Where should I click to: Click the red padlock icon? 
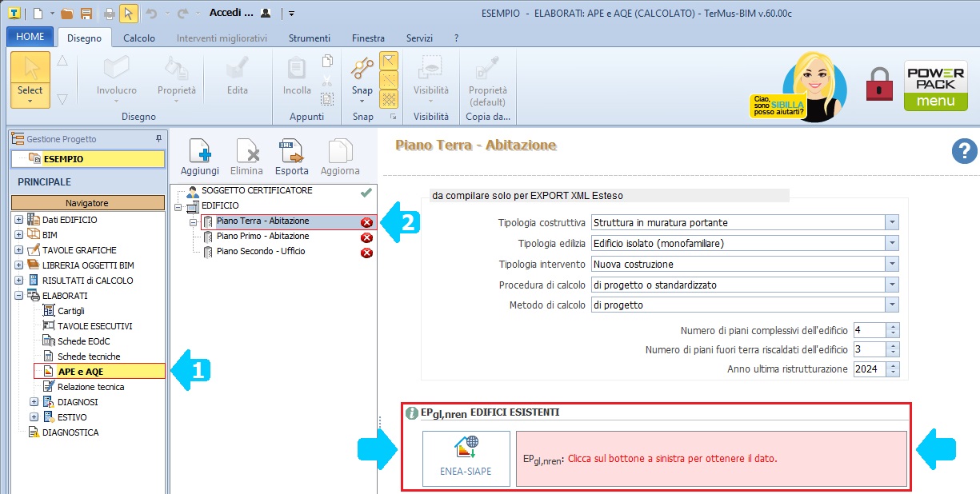879,84
